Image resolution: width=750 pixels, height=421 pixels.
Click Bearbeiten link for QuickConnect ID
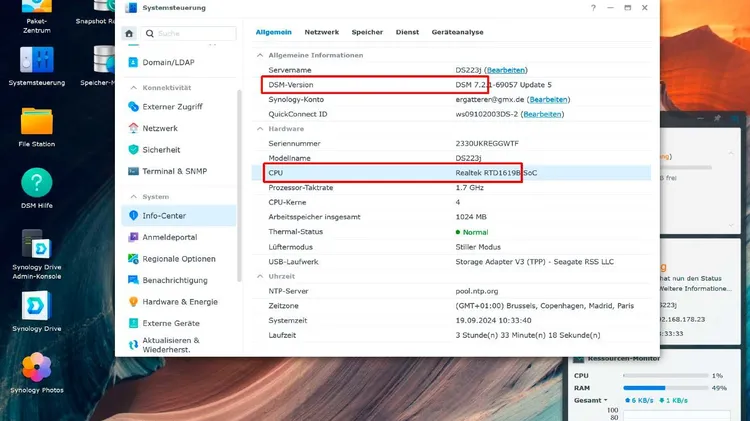tap(542, 114)
